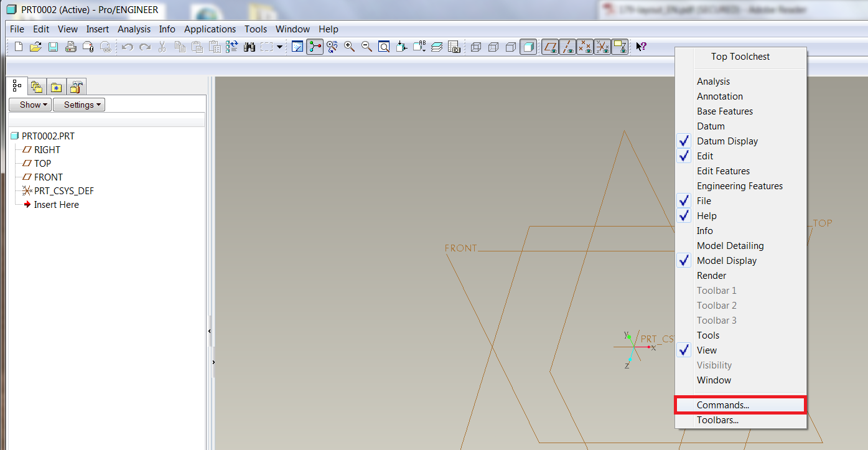Open the File menu
868x450 pixels.
click(17, 29)
